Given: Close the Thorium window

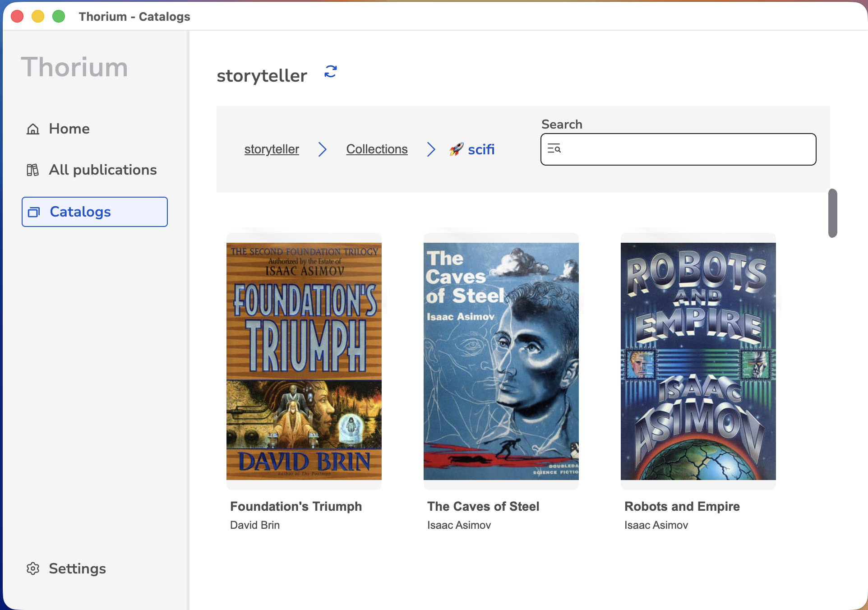Looking at the screenshot, I should point(17,16).
